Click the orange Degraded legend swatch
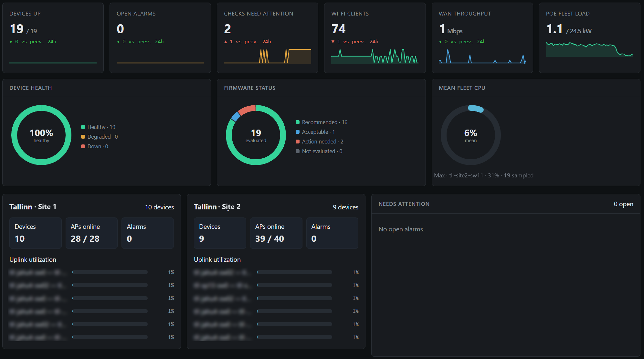 (83, 137)
